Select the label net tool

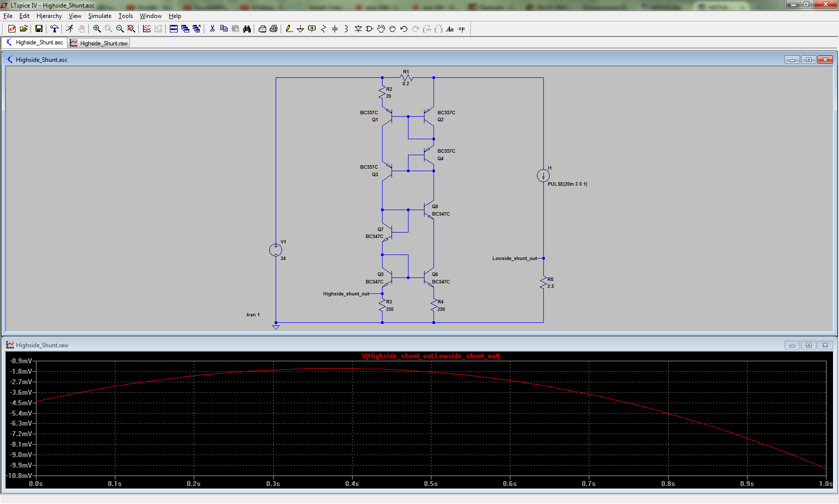coord(312,29)
